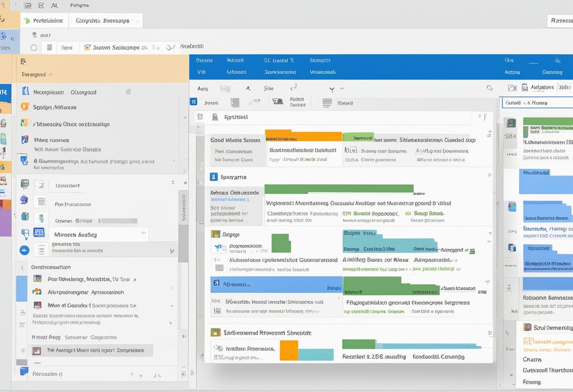Click the Clcams link near the bottom right
The image size is (573, 392).
[532, 359]
